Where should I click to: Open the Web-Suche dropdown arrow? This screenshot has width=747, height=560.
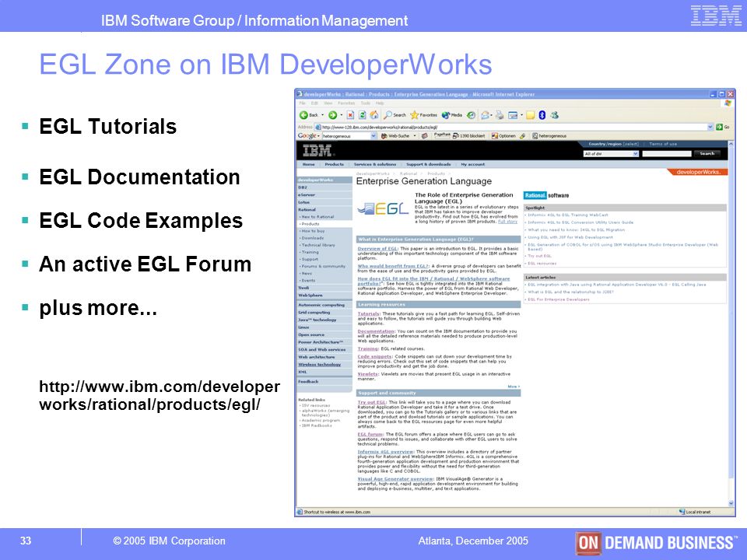pos(415,135)
